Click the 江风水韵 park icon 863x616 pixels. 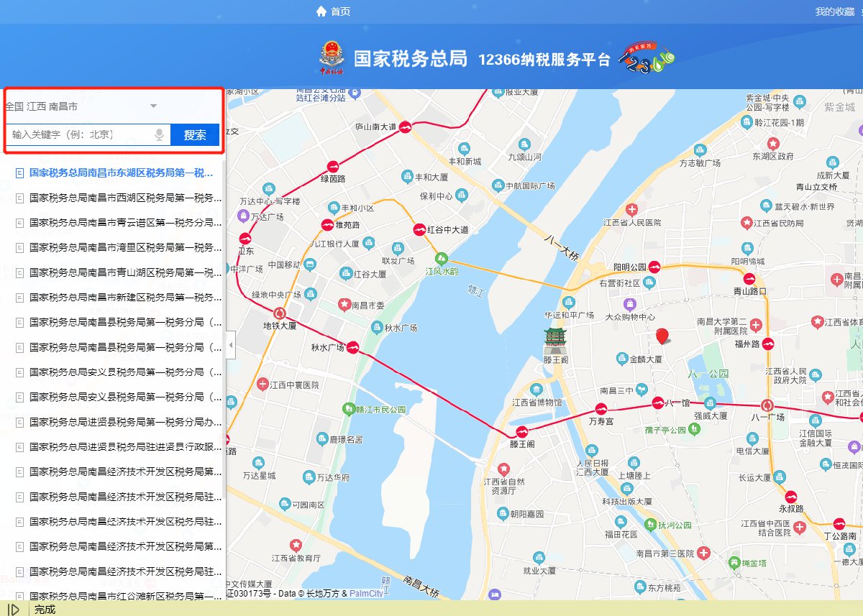(442, 259)
